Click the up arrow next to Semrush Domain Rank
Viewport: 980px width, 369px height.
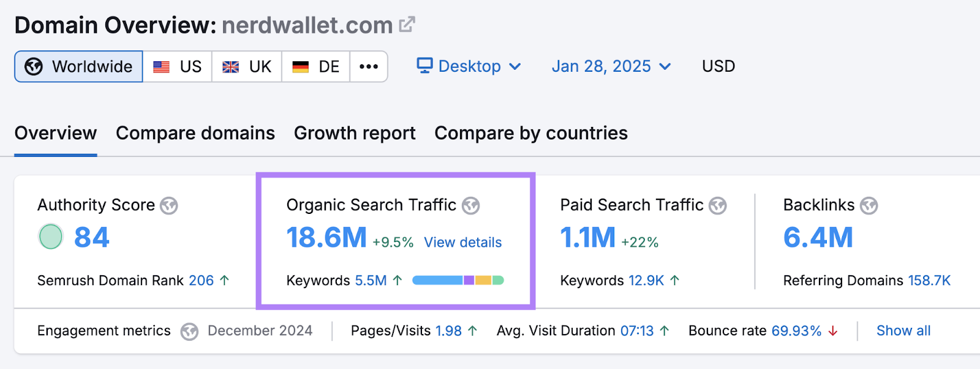[225, 280]
